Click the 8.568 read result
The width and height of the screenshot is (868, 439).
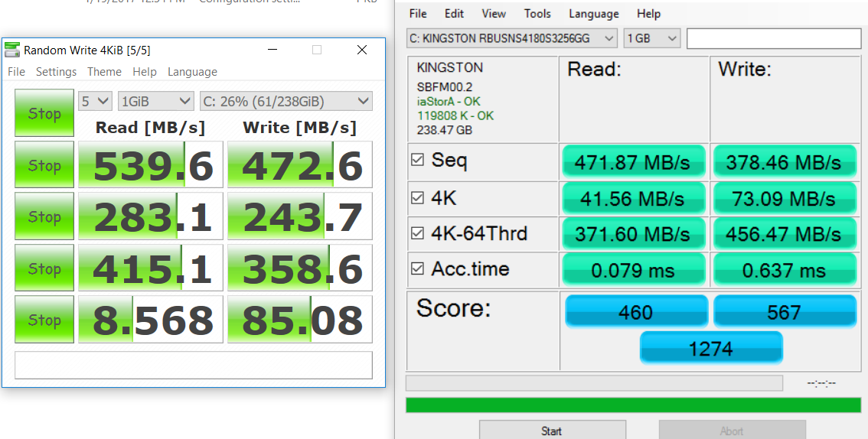pyautogui.click(x=151, y=319)
